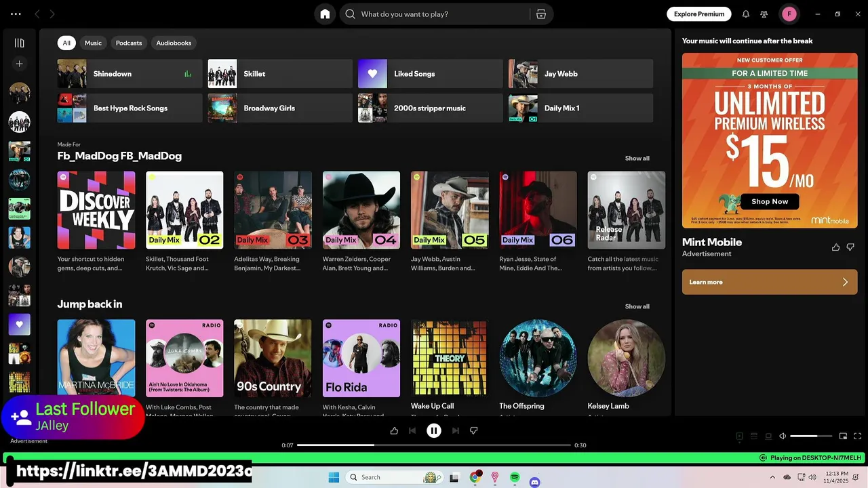Skip to next track
The image size is (868, 488).
pos(456,430)
